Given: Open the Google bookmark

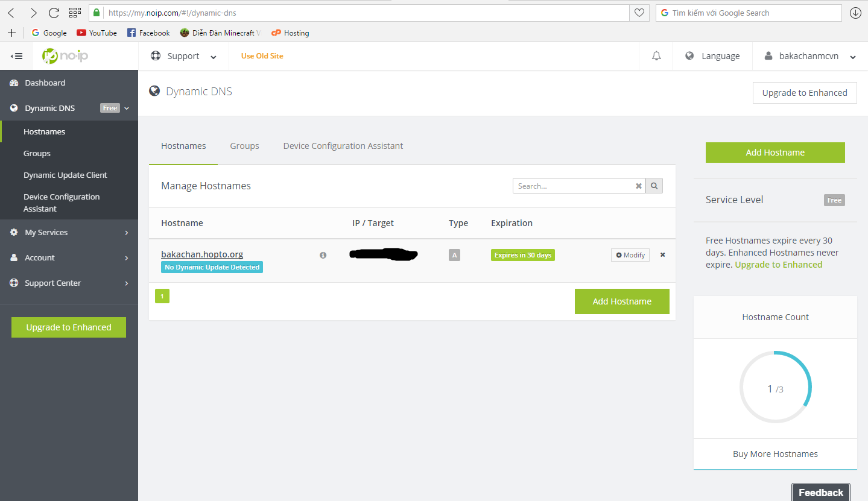Looking at the screenshot, I should (49, 33).
